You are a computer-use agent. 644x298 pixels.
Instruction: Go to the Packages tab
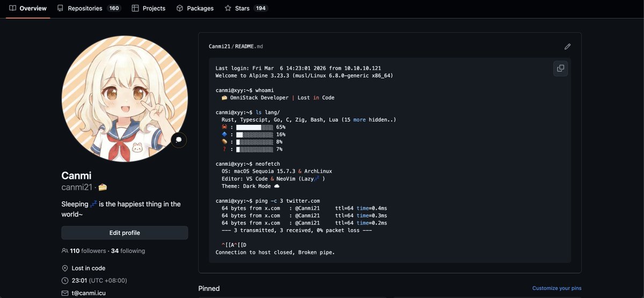click(x=195, y=9)
